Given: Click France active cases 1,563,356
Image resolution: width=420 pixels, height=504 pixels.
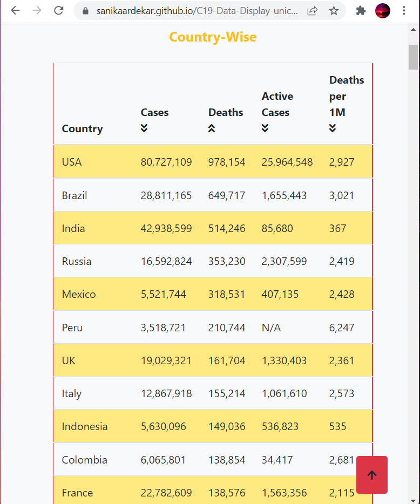Looking at the screenshot, I should [284, 493].
